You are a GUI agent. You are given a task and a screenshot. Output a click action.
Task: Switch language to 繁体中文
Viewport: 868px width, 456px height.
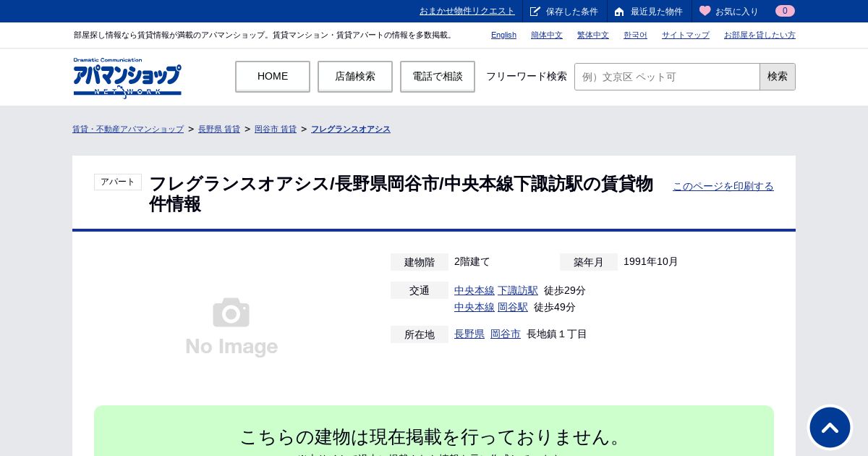(593, 35)
